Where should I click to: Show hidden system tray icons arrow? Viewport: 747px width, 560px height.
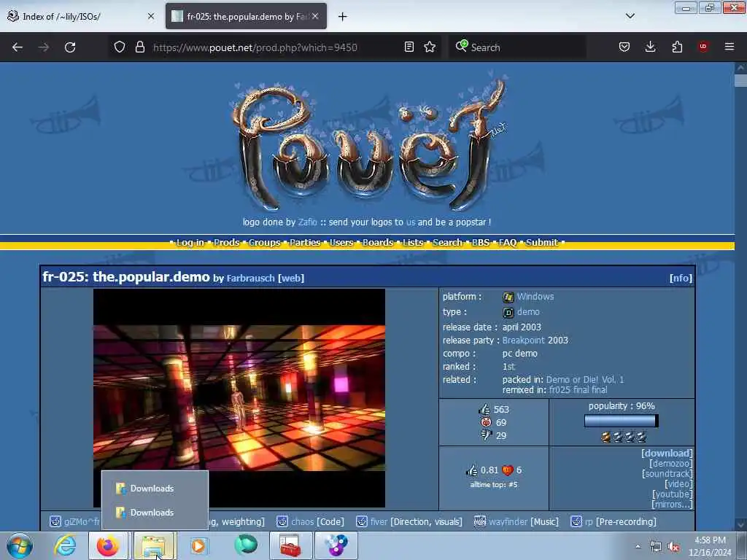(x=638, y=547)
